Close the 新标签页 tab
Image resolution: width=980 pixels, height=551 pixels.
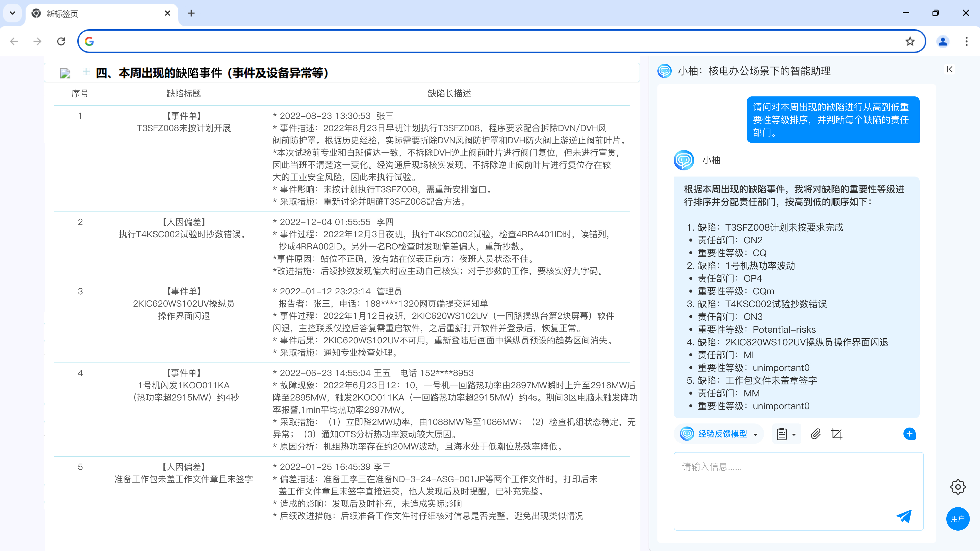(x=167, y=13)
